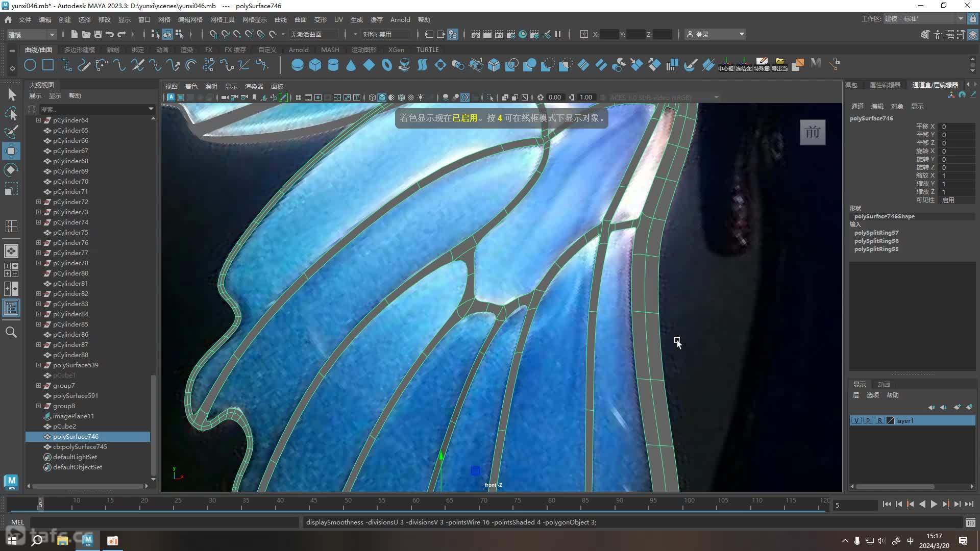
Task: Open the workspace 建模-标准 dropdown
Action: pyautogui.click(x=924, y=19)
